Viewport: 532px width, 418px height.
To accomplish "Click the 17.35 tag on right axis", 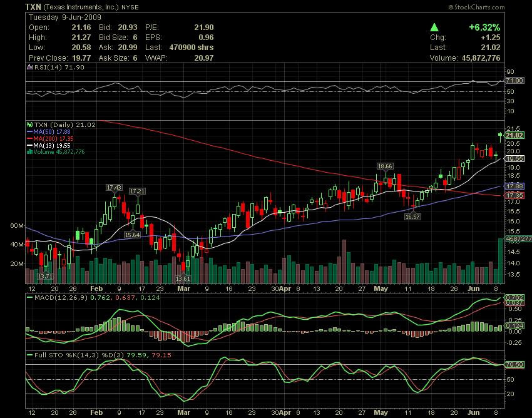I will coord(514,196).
